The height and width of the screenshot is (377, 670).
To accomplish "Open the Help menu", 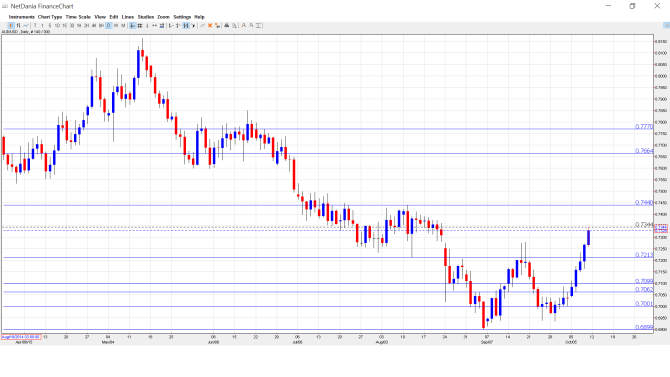I will click(x=199, y=17).
